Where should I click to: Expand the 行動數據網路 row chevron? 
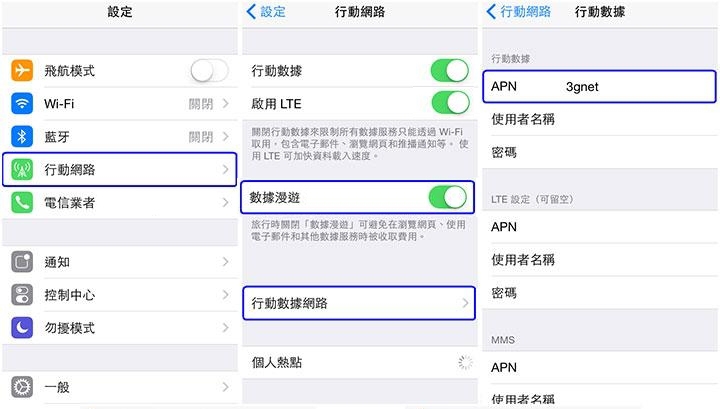(x=465, y=303)
